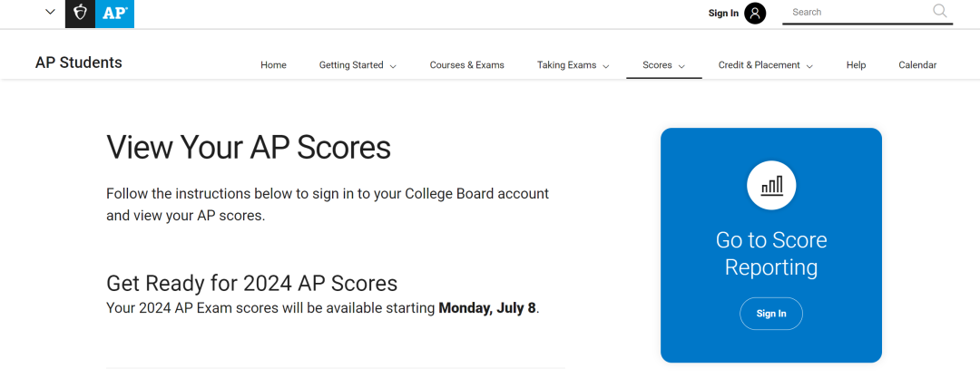
Task: Click the AP Students site title
Action: [79, 63]
